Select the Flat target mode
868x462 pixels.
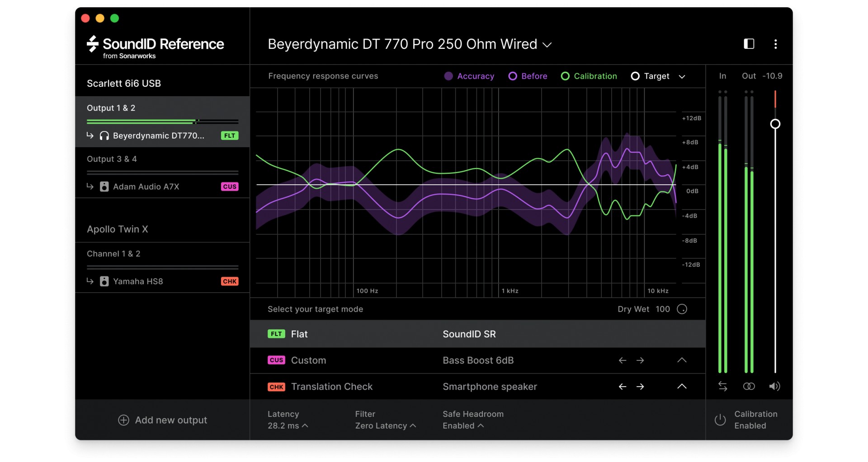(x=477, y=334)
